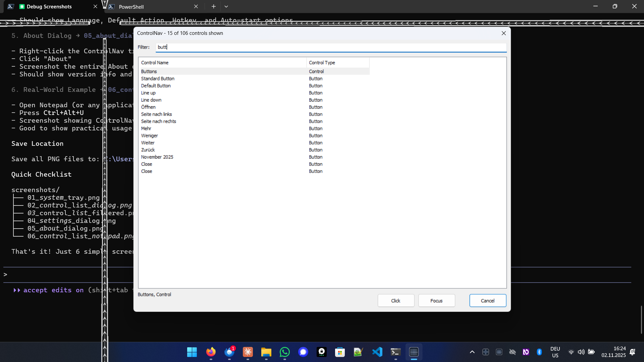
Task: Start WhatsApp from the taskbar
Action: (x=284, y=352)
